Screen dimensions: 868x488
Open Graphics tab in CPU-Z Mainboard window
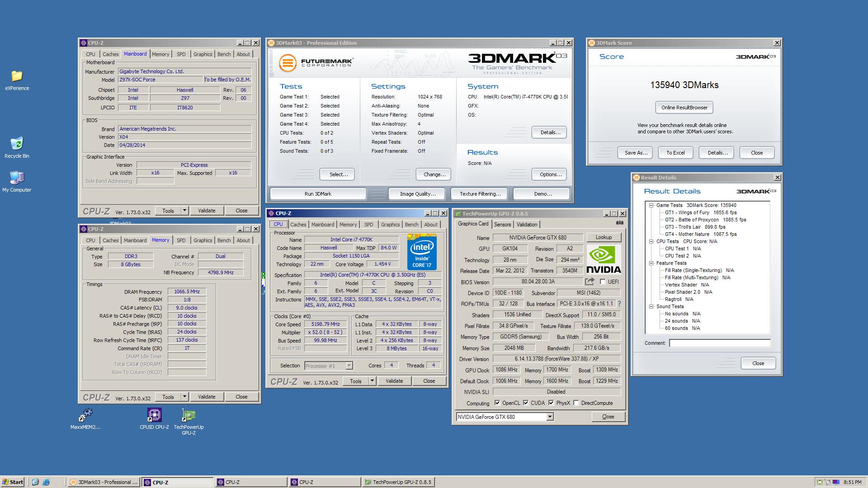tap(203, 54)
